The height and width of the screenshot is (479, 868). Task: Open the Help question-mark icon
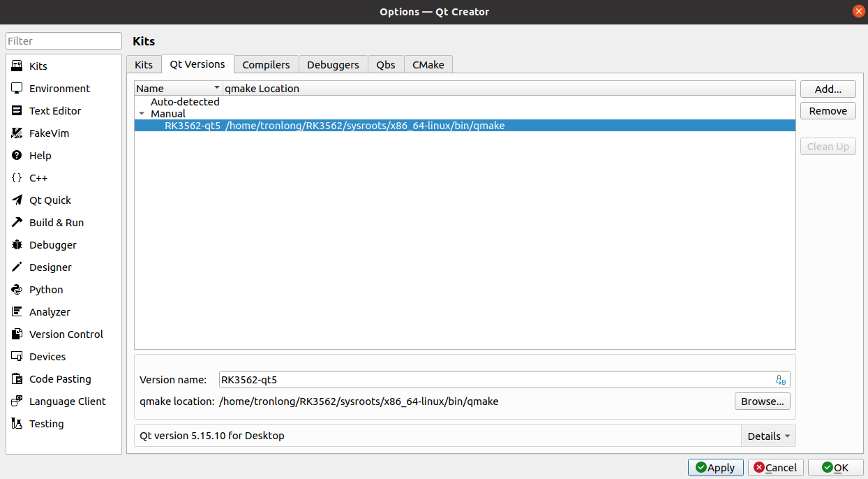pyautogui.click(x=17, y=156)
